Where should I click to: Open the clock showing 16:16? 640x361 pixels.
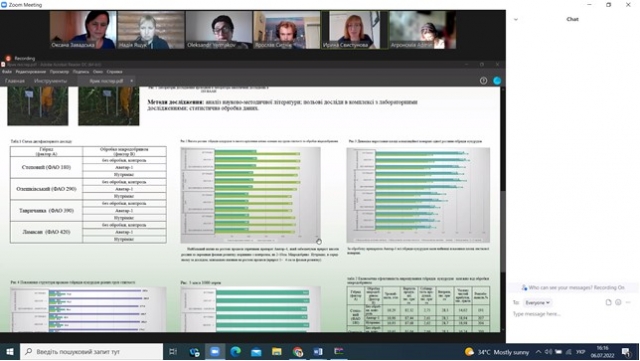603,352
